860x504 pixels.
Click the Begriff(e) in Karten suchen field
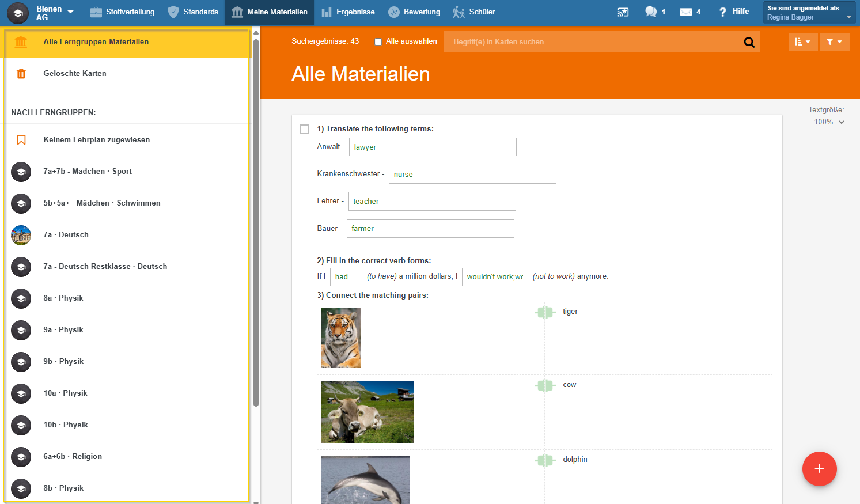593,42
